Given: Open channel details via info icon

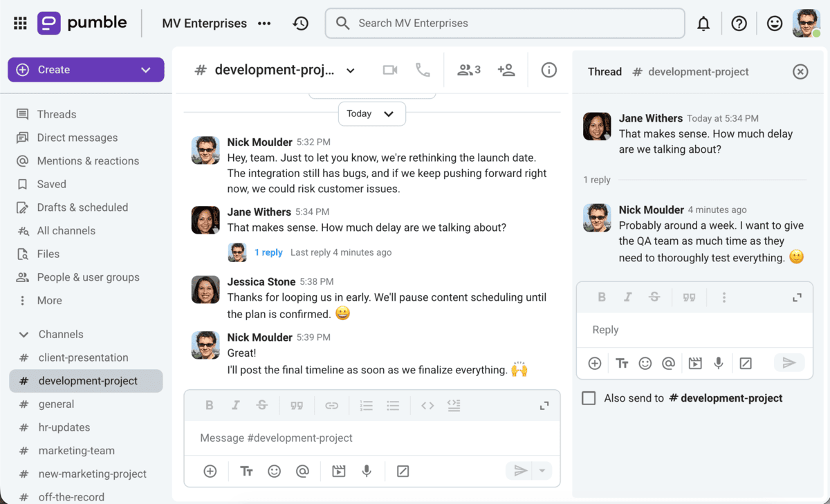Looking at the screenshot, I should pyautogui.click(x=548, y=69).
